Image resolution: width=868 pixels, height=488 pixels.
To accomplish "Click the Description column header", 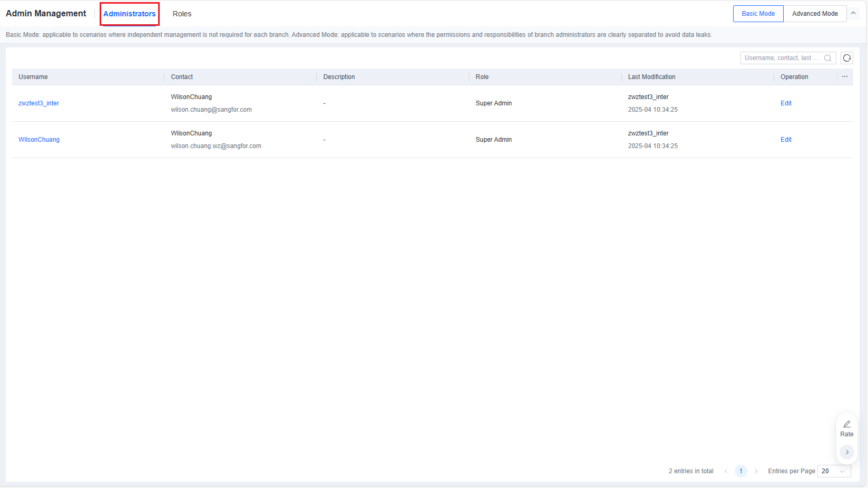I will click(x=339, y=77).
